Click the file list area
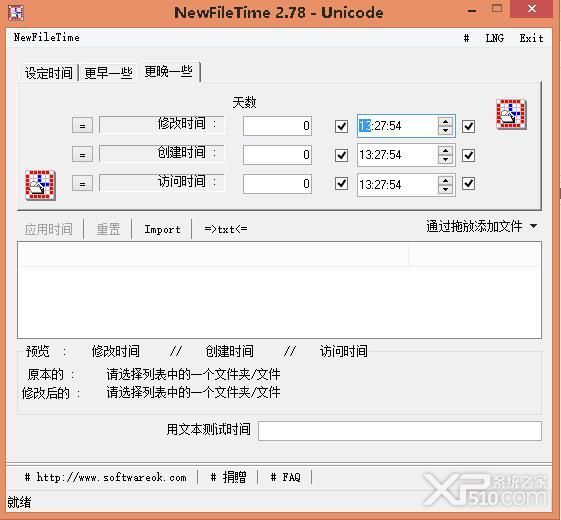The width and height of the screenshot is (561, 520). [x=279, y=290]
